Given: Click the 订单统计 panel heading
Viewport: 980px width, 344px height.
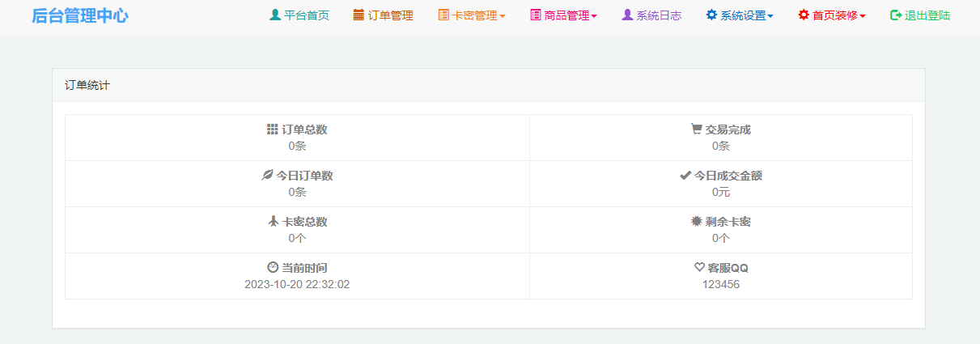Looking at the screenshot, I should [87, 85].
